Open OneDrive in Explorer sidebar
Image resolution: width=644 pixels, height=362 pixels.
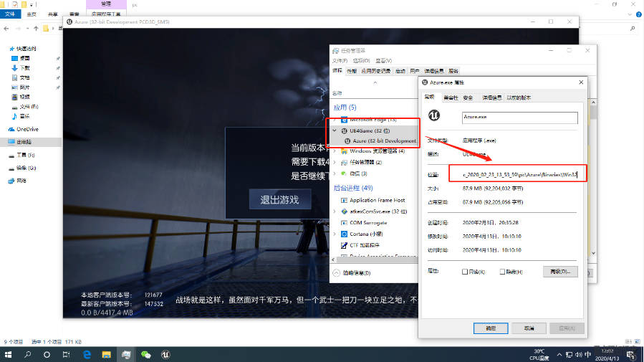click(27, 129)
